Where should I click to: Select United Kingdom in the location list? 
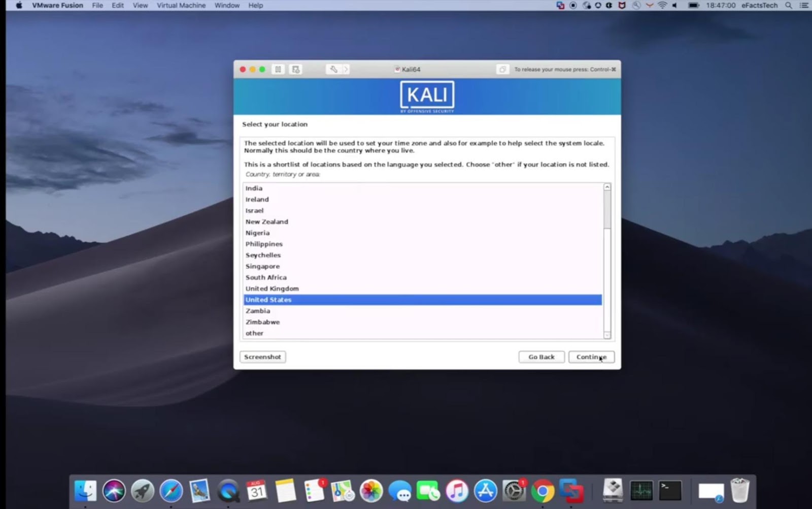click(423, 289)
